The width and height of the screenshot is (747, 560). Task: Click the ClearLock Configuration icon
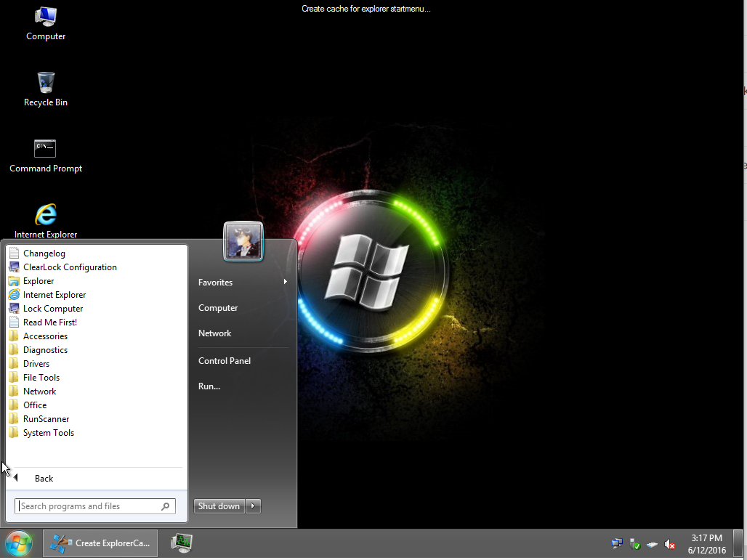click(15, 267)
